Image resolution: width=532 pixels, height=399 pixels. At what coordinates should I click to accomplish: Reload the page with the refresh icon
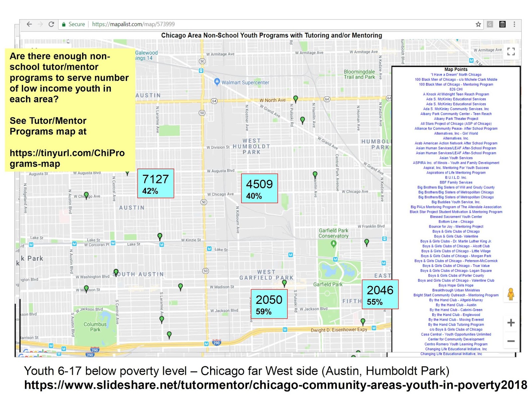coord(51,24)
